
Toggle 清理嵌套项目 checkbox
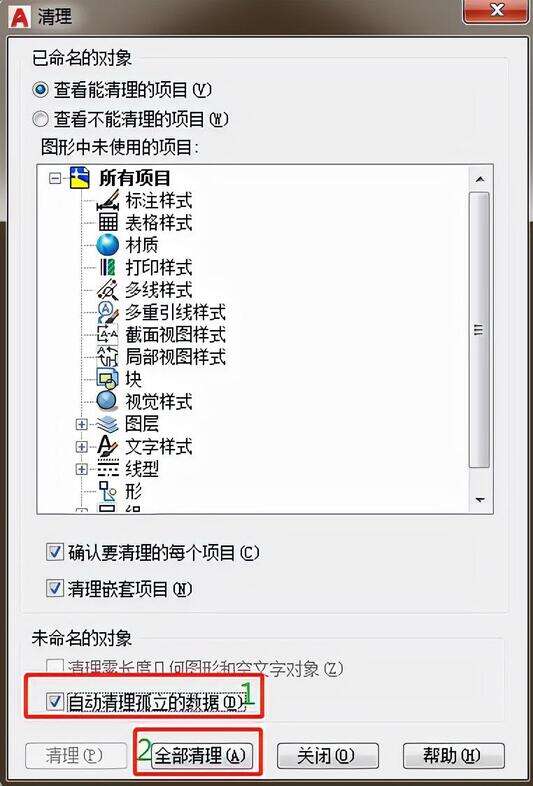point(55,588)
